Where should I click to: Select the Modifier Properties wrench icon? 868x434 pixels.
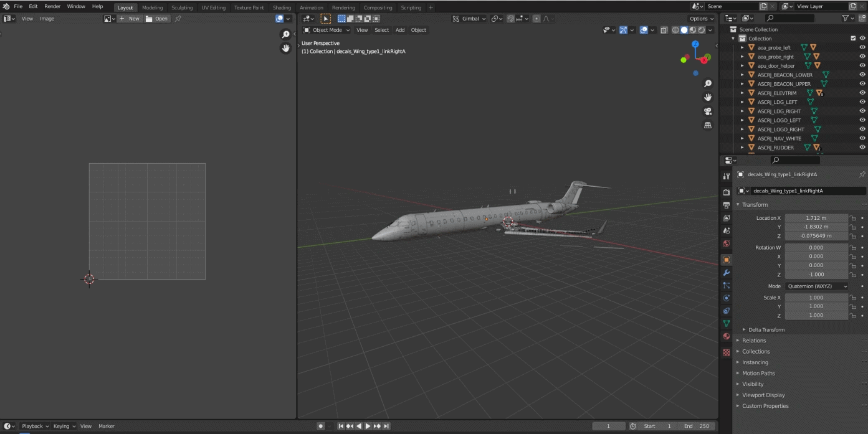(726, 272)
